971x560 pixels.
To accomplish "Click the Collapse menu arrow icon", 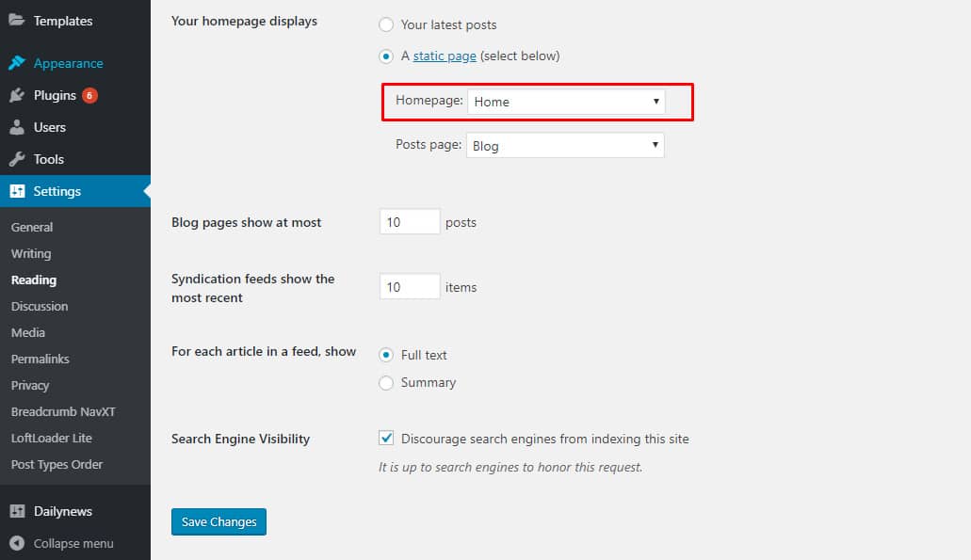I will (17, 543).
